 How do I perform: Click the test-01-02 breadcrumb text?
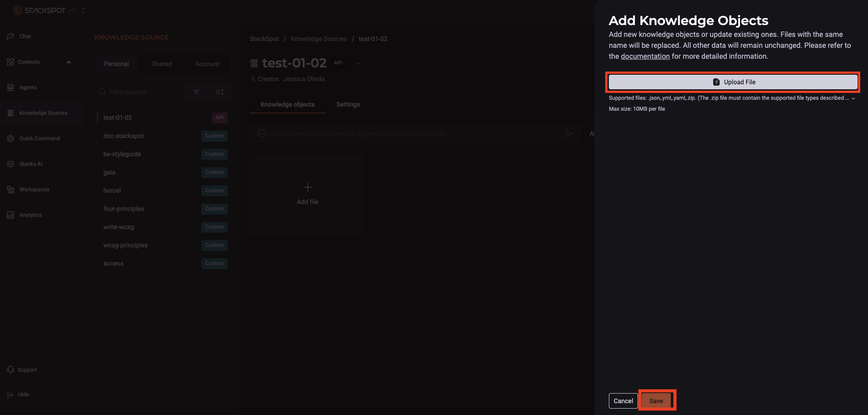pyautogui.click(x=373, y=39)
